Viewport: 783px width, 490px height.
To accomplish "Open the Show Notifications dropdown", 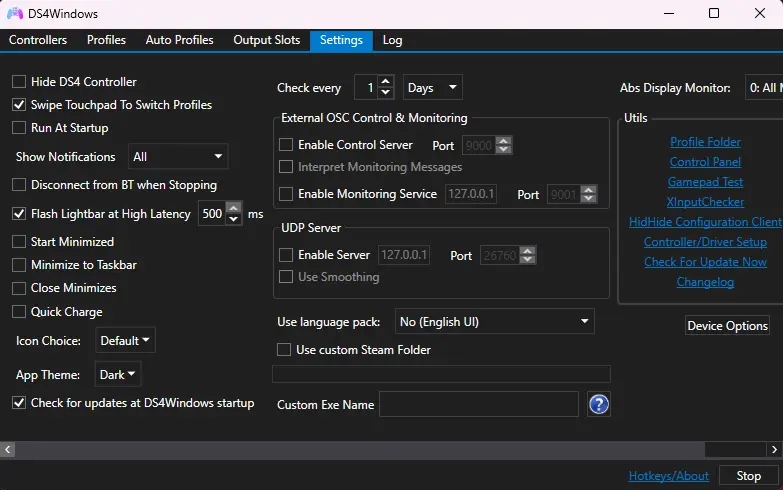I will point(178,156).
